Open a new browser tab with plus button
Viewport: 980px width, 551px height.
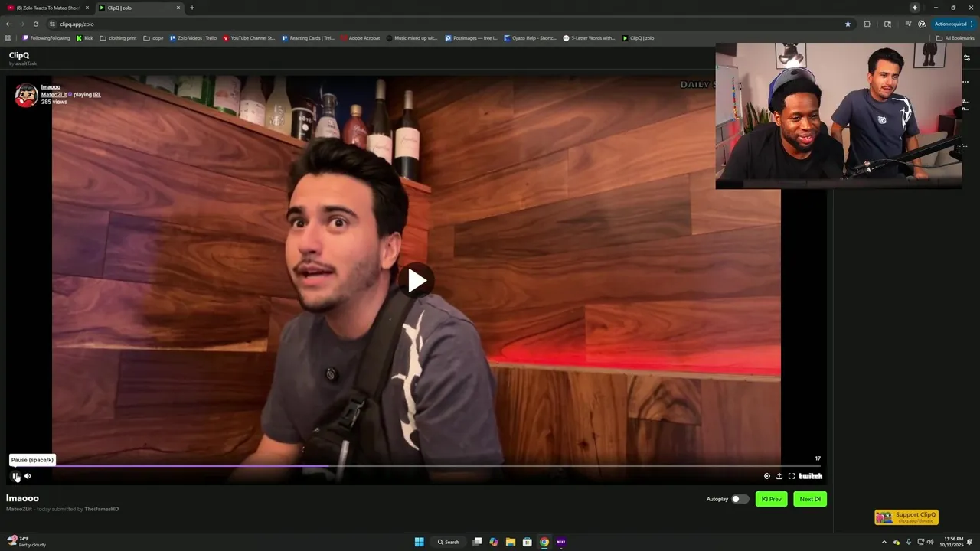click(x=191, y=8)
